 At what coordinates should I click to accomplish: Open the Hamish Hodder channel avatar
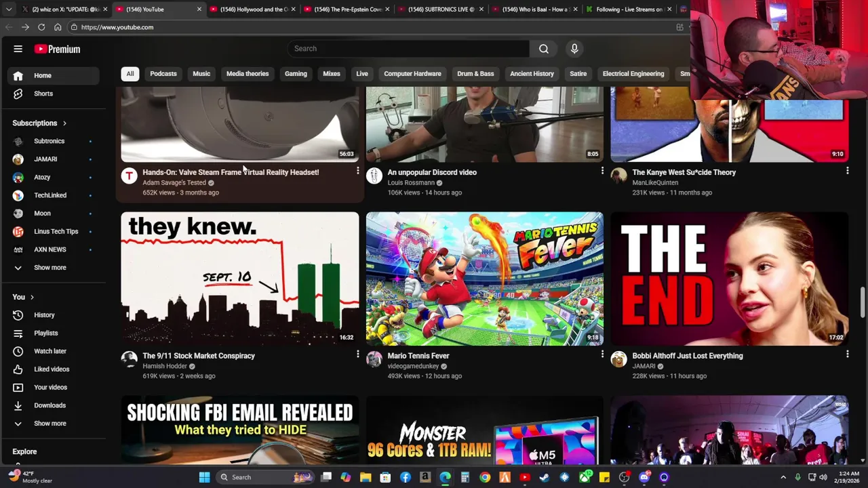click(129, 359)
